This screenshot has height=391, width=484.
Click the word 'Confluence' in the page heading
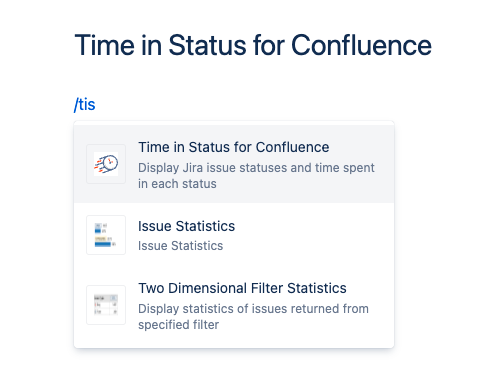(361, 45)
